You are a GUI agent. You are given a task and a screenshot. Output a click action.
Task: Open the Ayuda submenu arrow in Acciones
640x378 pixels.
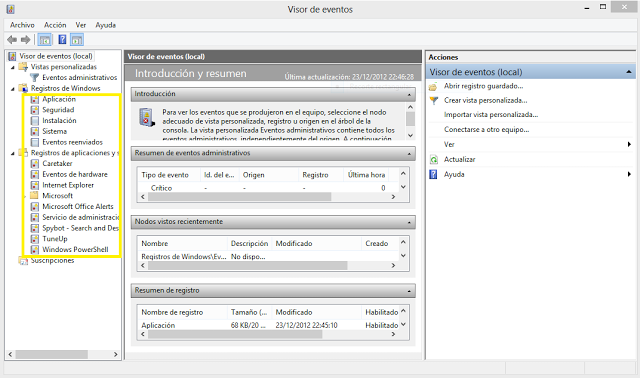tap(629, 174)
